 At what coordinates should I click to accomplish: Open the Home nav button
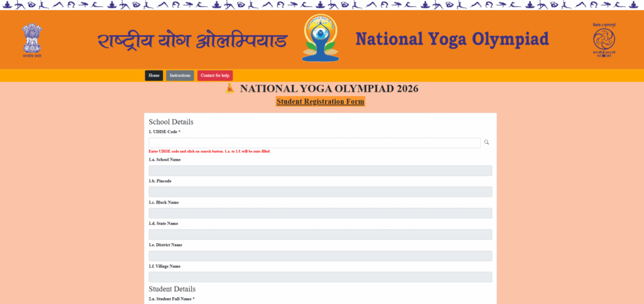click(154, 75)
